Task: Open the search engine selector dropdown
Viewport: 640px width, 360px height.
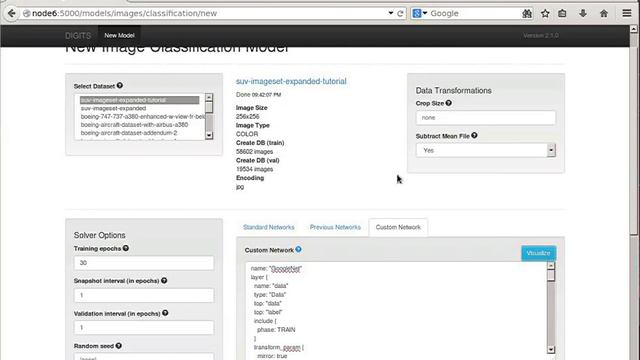Action: click(420, 13)
